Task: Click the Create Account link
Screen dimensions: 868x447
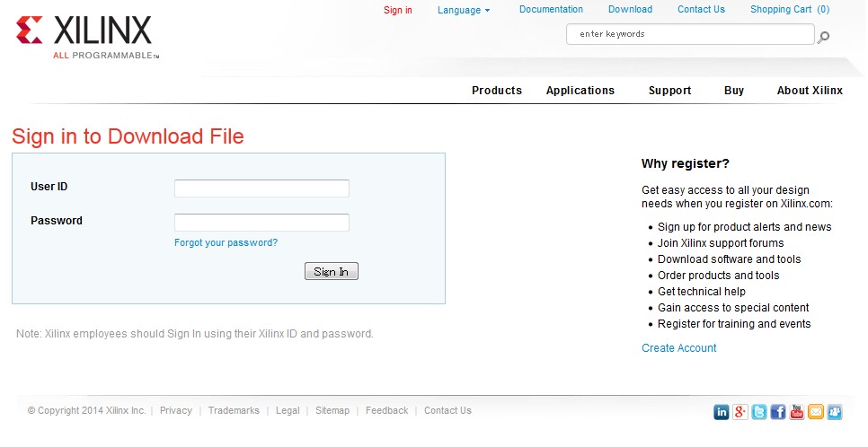Action: (x=678, y=348)
